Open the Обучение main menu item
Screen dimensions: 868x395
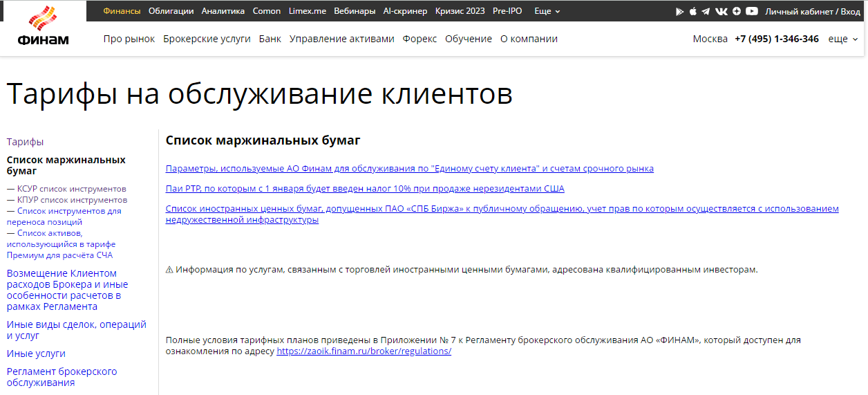click(469, 39)
